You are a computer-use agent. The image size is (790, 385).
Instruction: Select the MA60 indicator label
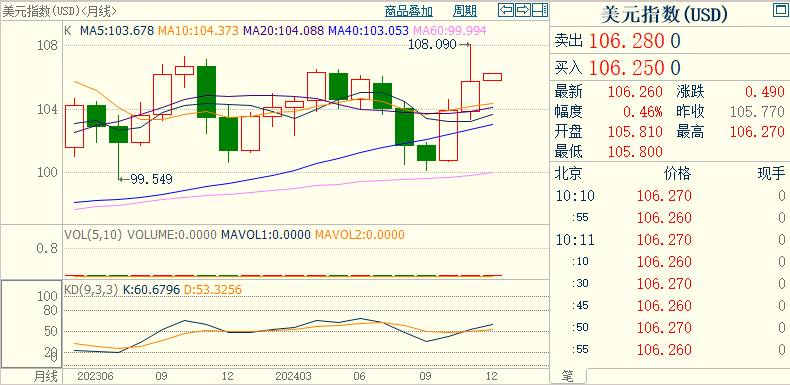point(449,31)
